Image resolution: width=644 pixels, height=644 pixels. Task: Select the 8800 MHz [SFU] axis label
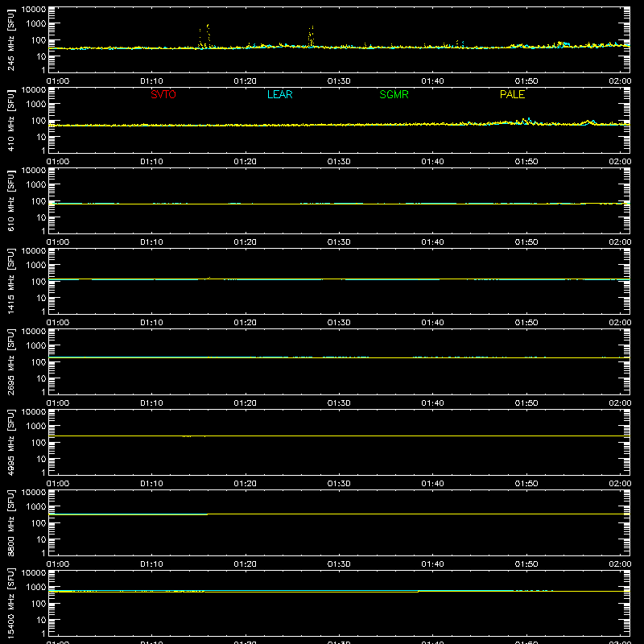10,523
